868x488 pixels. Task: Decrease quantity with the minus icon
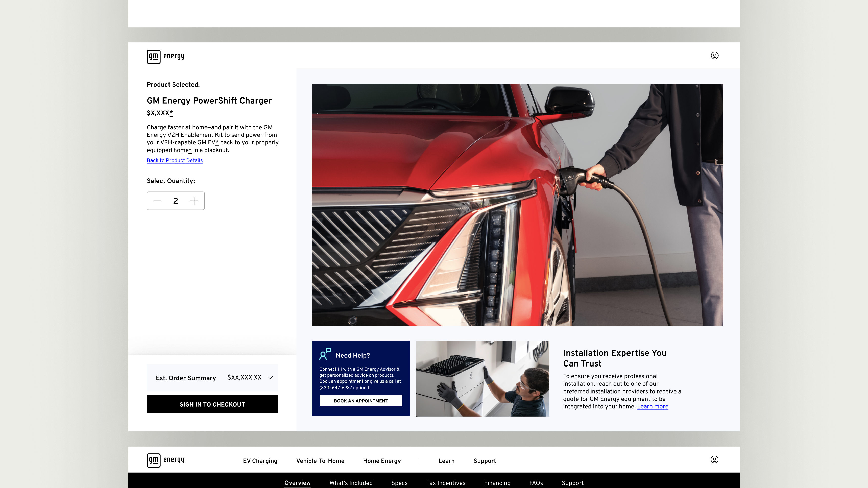click(x=157, y=201)
